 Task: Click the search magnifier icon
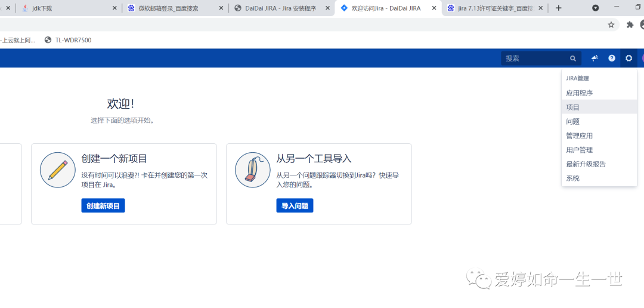(573, 58)
